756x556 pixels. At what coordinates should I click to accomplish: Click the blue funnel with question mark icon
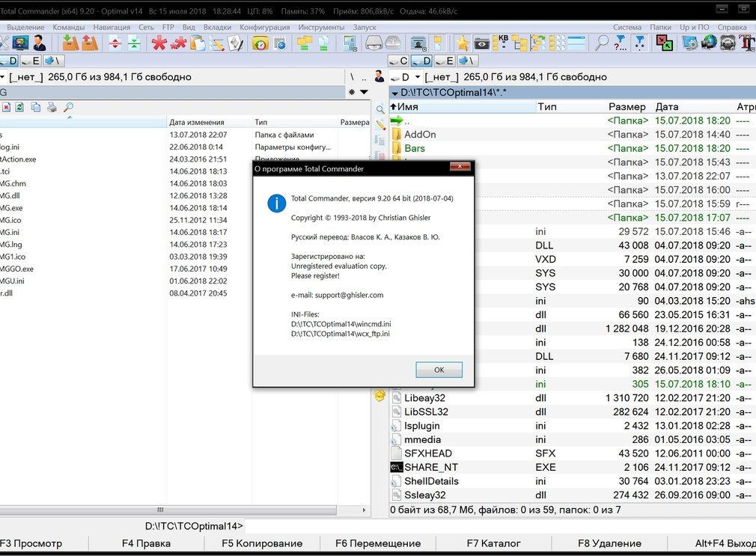620,43
